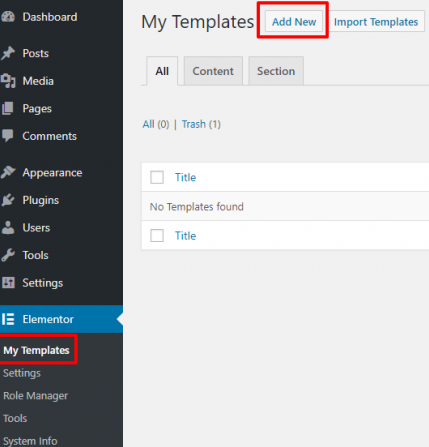Switch to the Content tab
The image size is (429, 447).
pos(213,71)
